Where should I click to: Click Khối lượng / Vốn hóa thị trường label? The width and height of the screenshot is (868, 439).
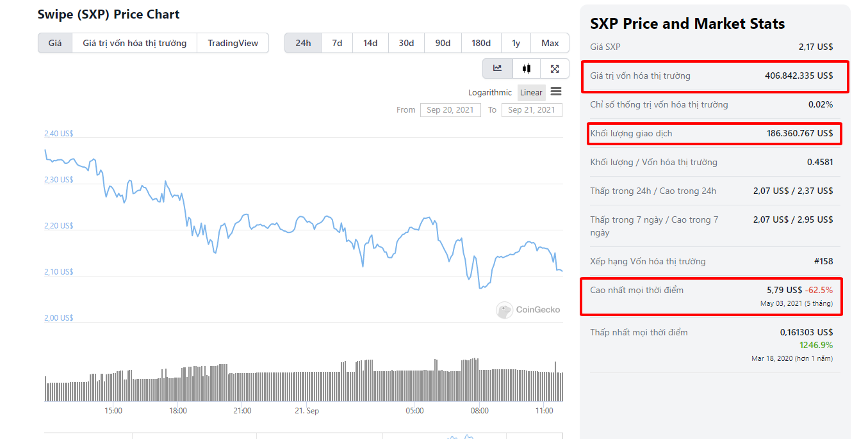click(653, 162)
